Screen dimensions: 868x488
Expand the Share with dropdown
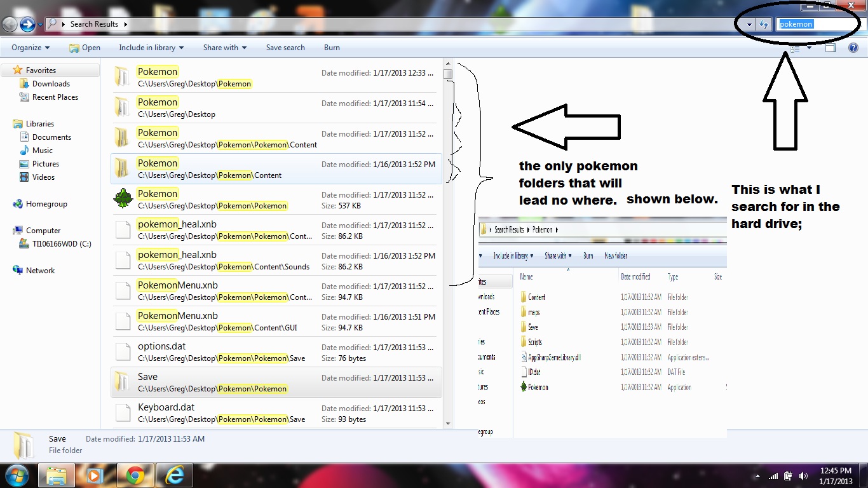tap(225, 48)
